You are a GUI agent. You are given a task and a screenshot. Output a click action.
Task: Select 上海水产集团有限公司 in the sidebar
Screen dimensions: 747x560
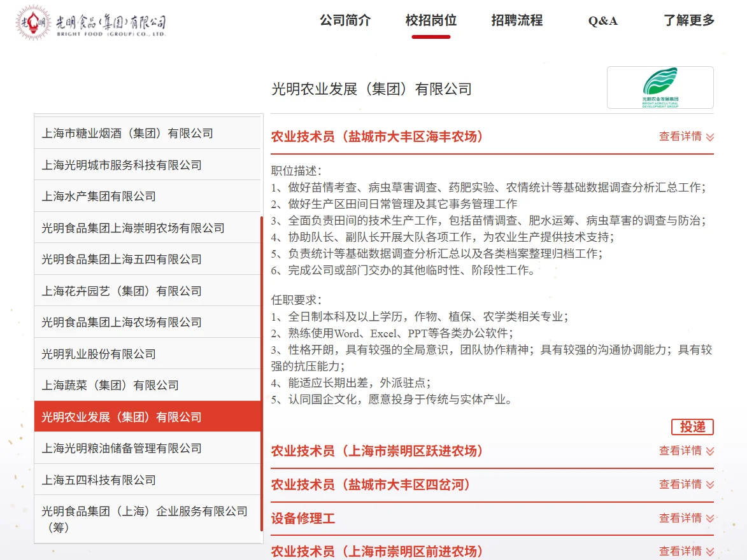point(147,196)
